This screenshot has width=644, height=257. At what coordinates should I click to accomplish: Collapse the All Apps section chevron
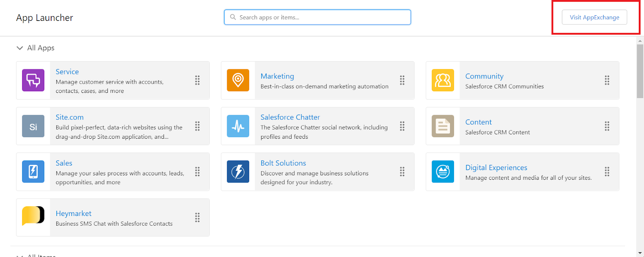coord(20,48)
